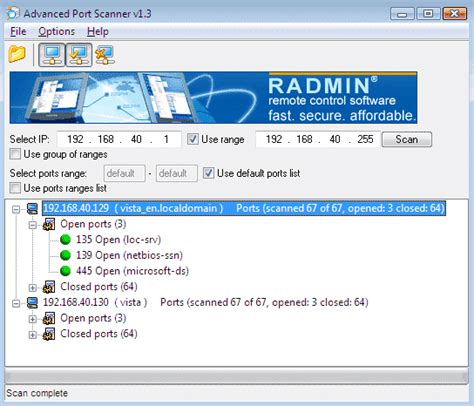474x406 pixels.
Task: Click the Closed ports (64) folder icon under 192.168.40.129
Action: (x=49, y=287)
